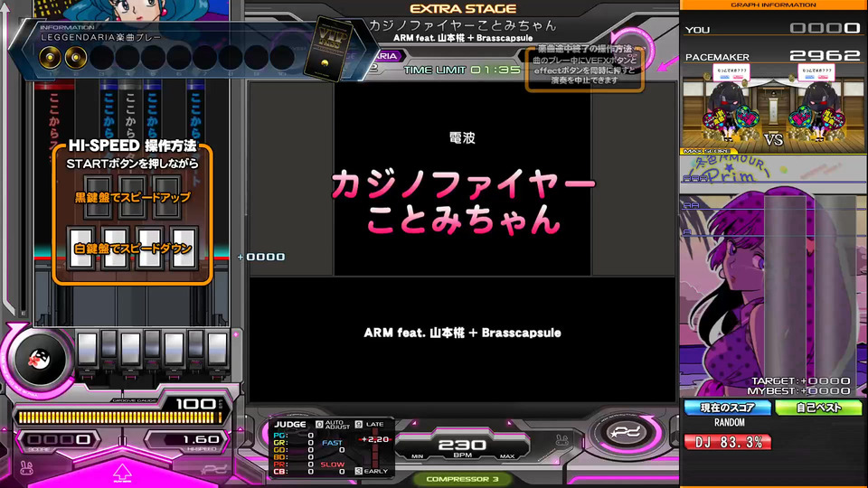The width and height of the screenshot is (868, 488).
Task: Click the AUTO ADJUST label in judge panel
Action: [x=337, y=425]
